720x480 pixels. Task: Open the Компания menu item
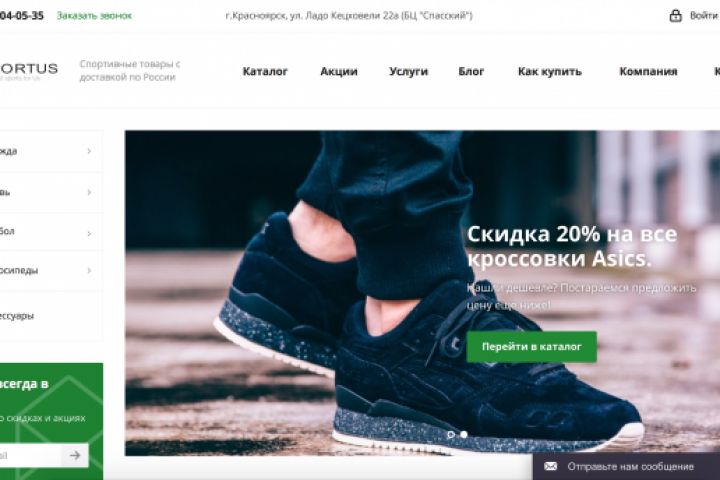[x=648, y=71]
